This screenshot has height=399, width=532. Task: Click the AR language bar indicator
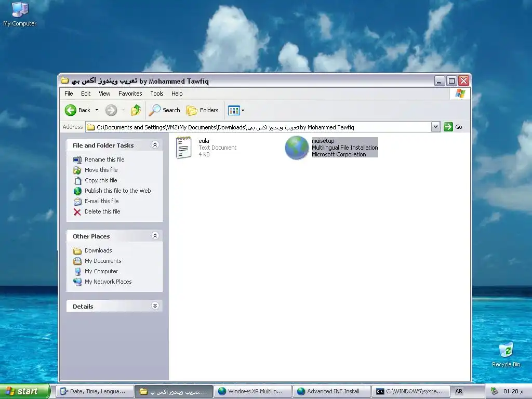click(x=459, y=391)
